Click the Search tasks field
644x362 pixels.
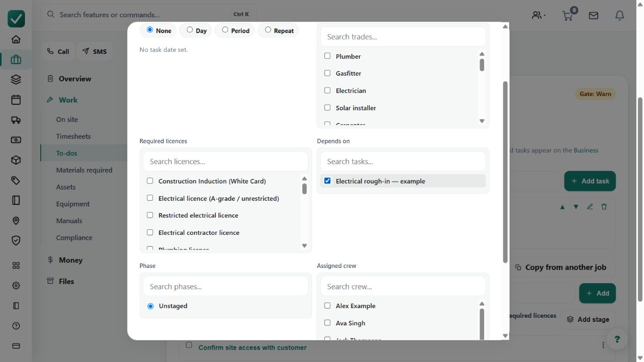pyautogui.click(x=403, y=161)
